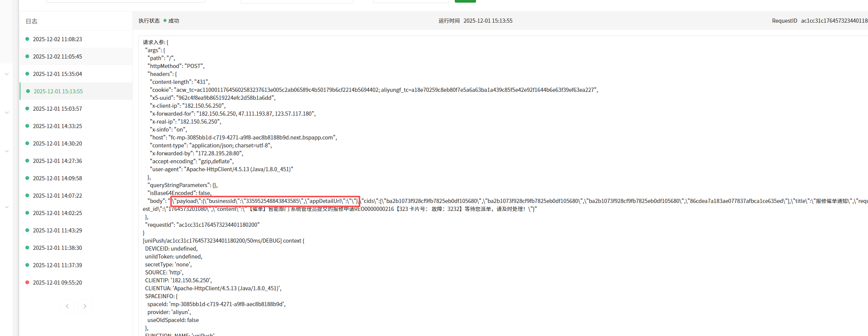The image size is (868, 336).
Task: Click the green status dot of the 11:43:29 log
Action: click(x=27, y=230)
